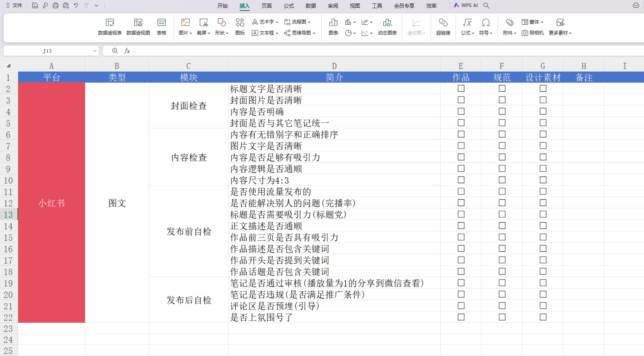Select column D header

pyautogui.click(x=334, y=66)
